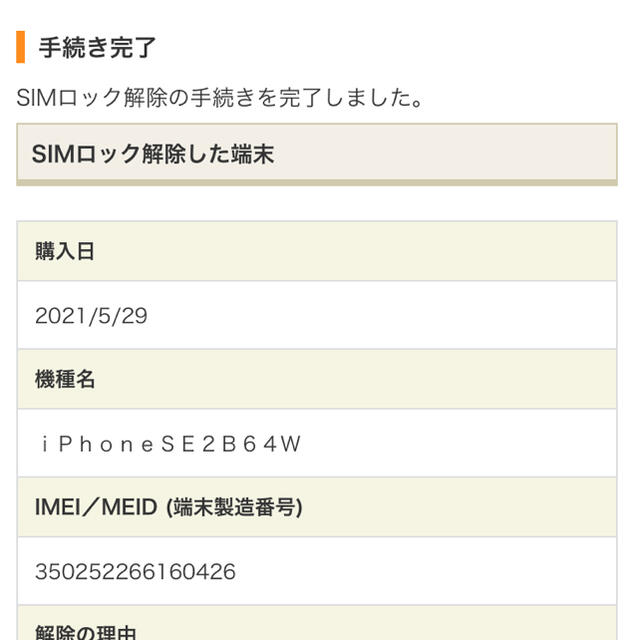This screenshot has height=640, width=640.
Task: Click the IMEI／MEID (端末製造番号) label
Action: click(x=169, y=507)
